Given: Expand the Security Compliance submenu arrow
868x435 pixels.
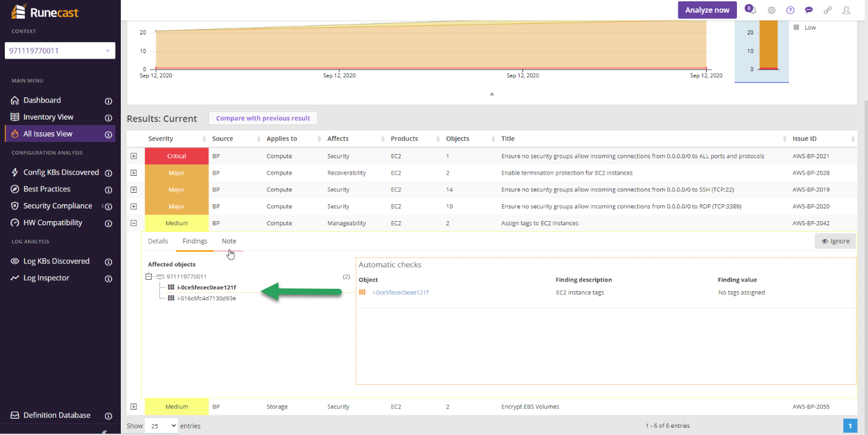Looking at the screenshot, I should click(103, 206).
